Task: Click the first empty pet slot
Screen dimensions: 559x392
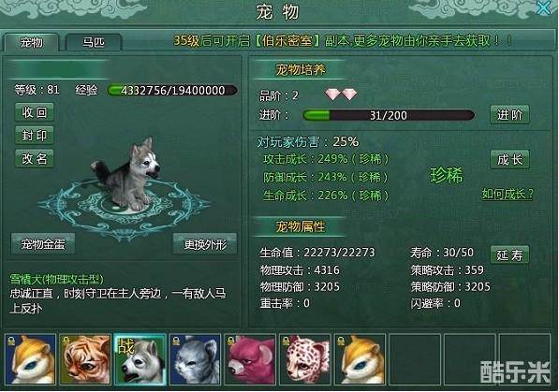Action: [x=415, y=359]
